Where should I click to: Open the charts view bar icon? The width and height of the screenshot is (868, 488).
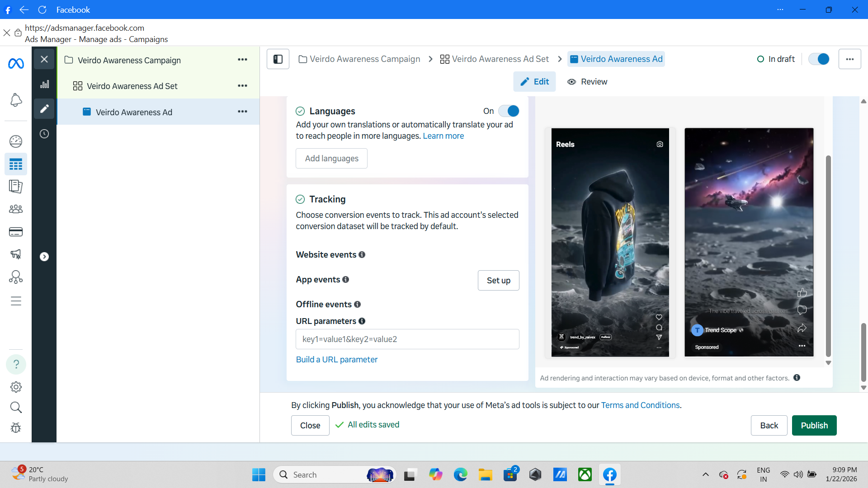pyautogui.click(x=44, y=84)
